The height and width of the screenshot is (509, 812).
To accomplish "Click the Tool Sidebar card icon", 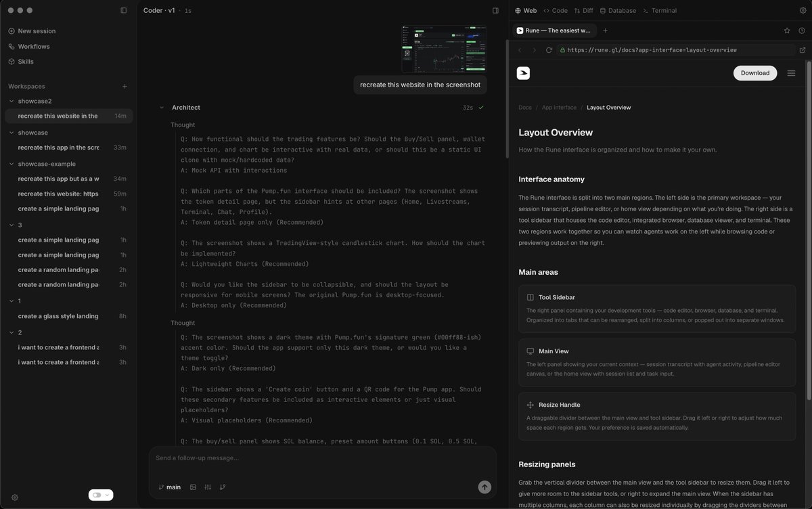I will pos(531,297).
